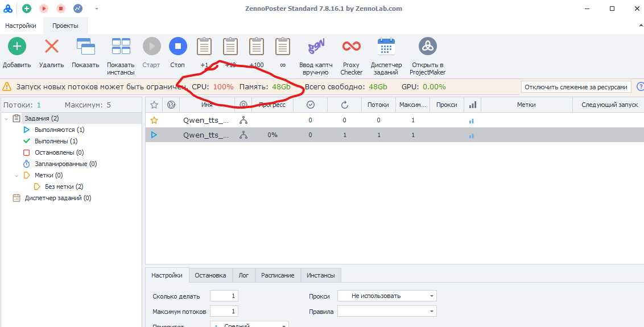The image size is (644, 327).
Task: Open project in ProjectMaker icon
Action: [x=428, y=47]
